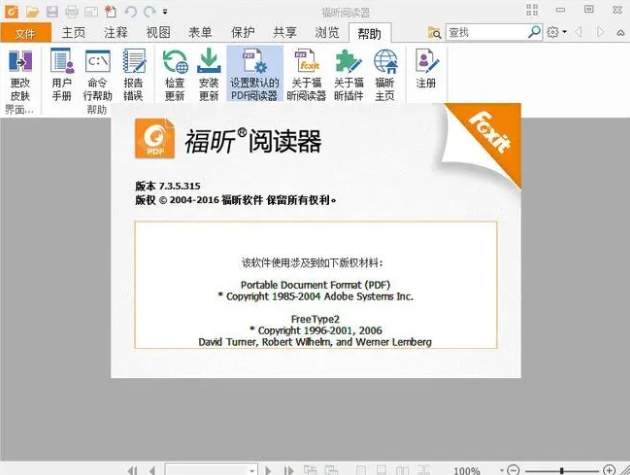Switch to the 保护 tab
The image size is (630, 475).
click(x=243, y=33)
